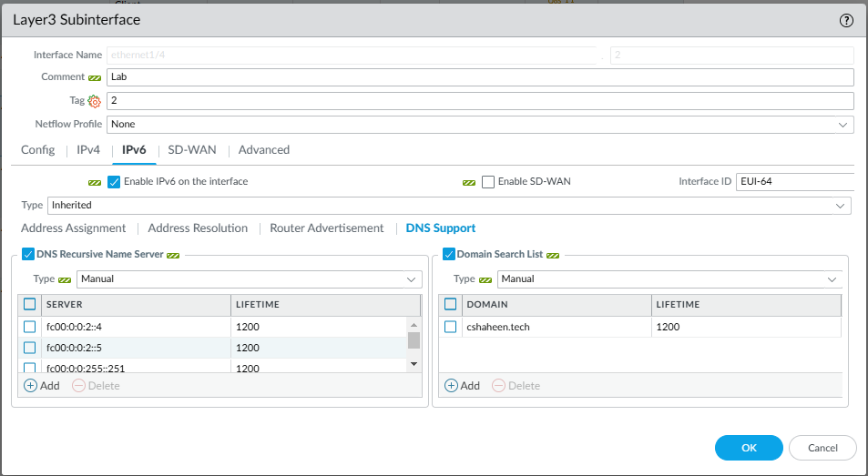
Task: Click the green template icon beside Comment
Action: (95, 77)
